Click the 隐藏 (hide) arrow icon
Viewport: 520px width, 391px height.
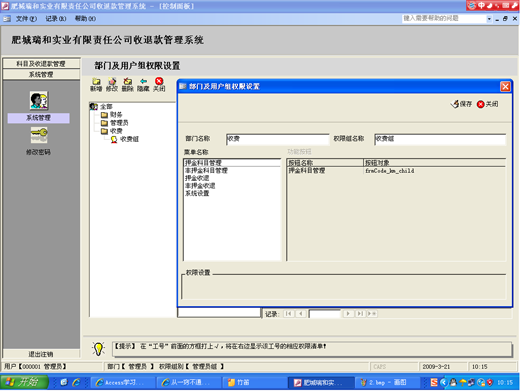[x=143, y=82]
